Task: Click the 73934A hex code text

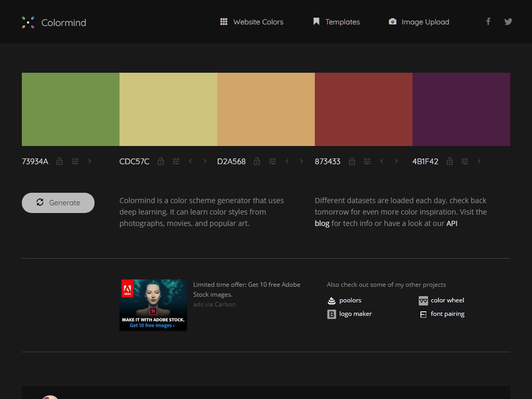Action: (x=35, y=162)
